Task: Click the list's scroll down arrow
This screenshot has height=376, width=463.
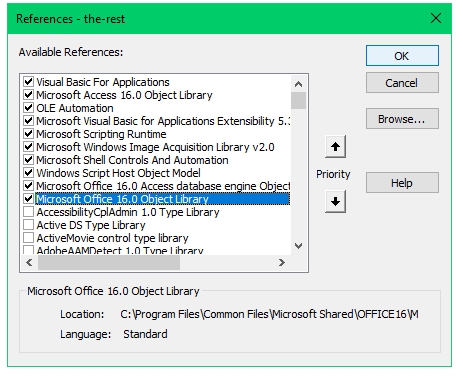Action: click(298, 246)
